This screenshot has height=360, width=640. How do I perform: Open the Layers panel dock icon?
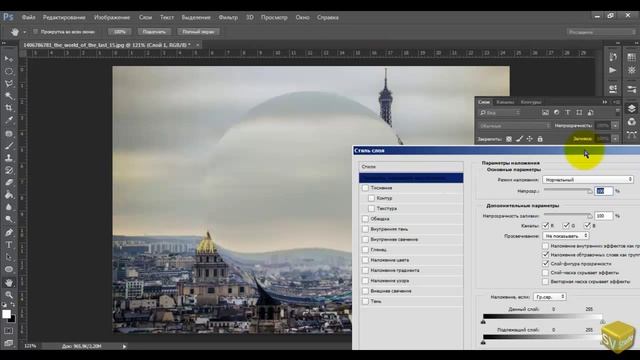pos(631,109)
